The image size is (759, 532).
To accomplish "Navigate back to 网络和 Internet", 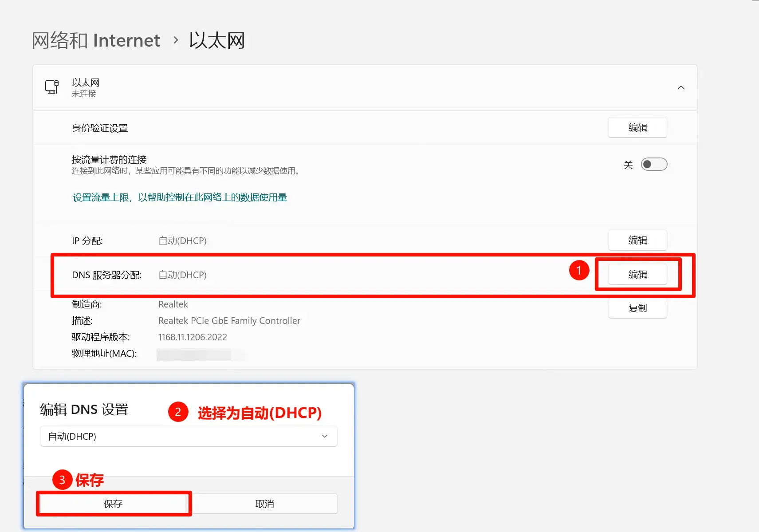I will tap(95, 40).
